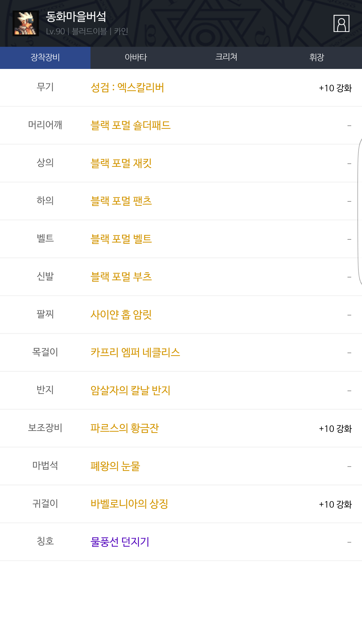This screenshot has width=362, height=644.
Task: Open the 휘장 tab
Action: click(x=317, y=58)
